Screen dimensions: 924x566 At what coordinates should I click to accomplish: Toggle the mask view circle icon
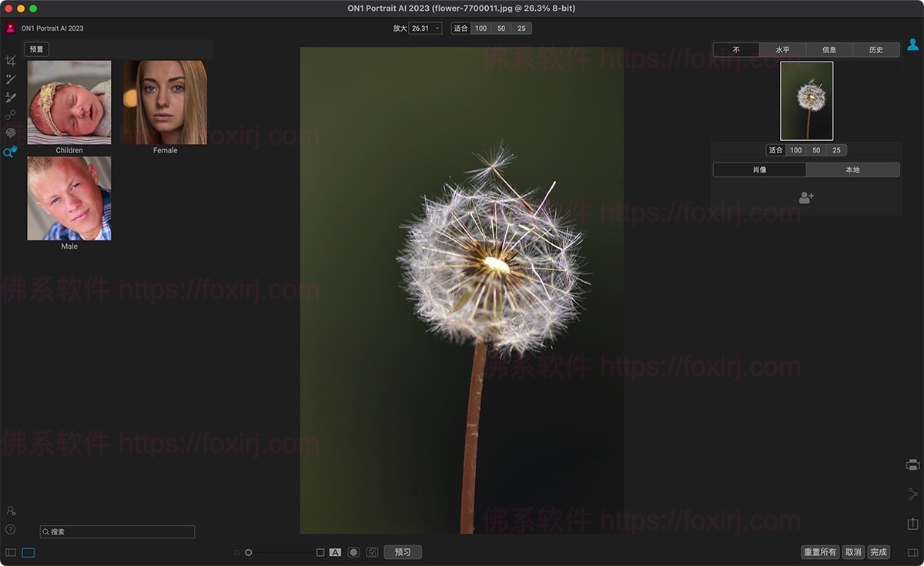pyautogui.click(x=353, y=552)
